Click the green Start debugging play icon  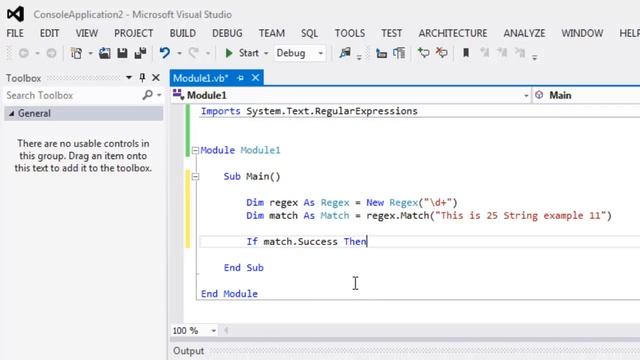229,53
